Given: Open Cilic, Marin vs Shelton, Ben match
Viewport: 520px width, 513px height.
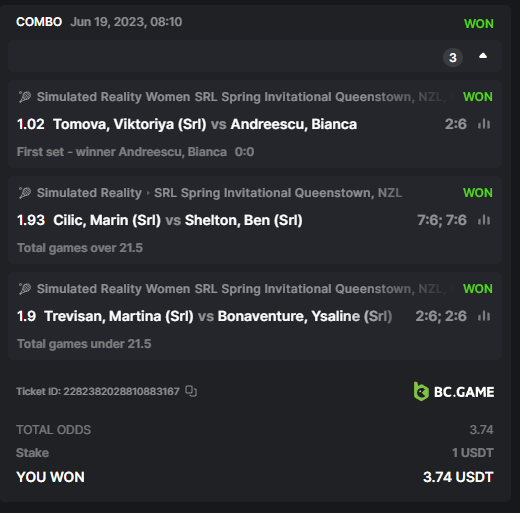Looking at the screenshot, I should point(178,220).
